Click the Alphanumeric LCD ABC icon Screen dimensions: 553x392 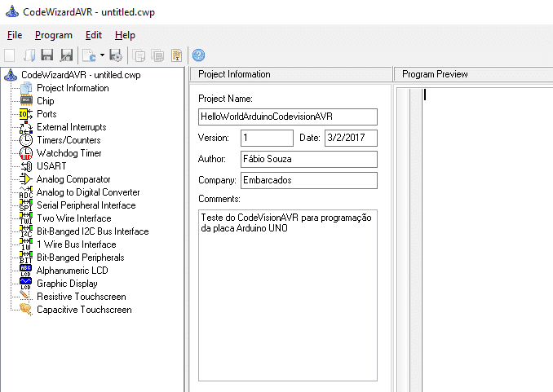(26, 271)
